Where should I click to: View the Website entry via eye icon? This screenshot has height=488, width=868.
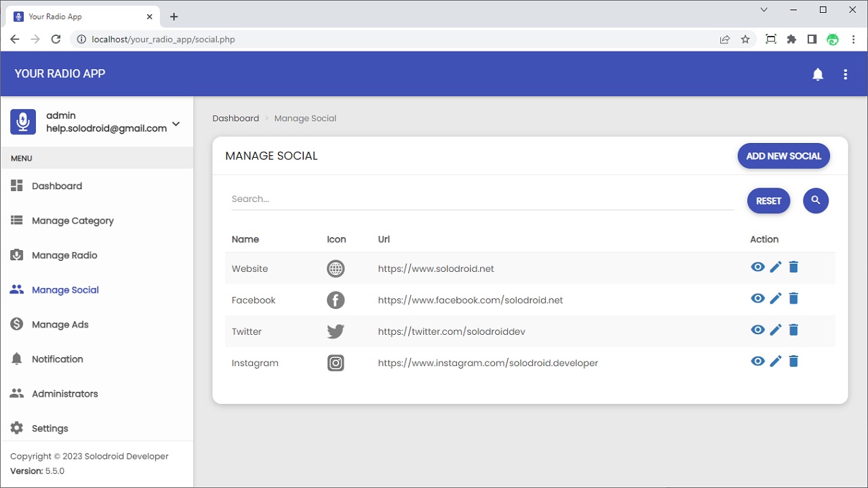click(x=757, y=267)
